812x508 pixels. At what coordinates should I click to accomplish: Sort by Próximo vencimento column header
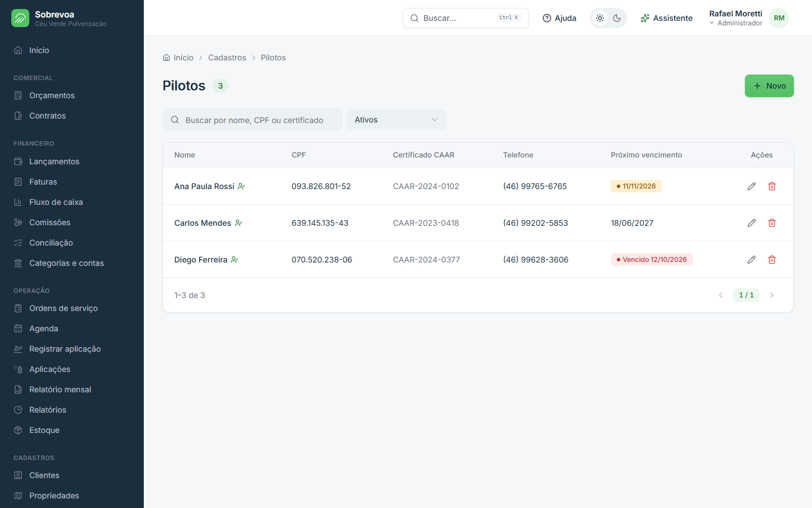click(646, 155)
